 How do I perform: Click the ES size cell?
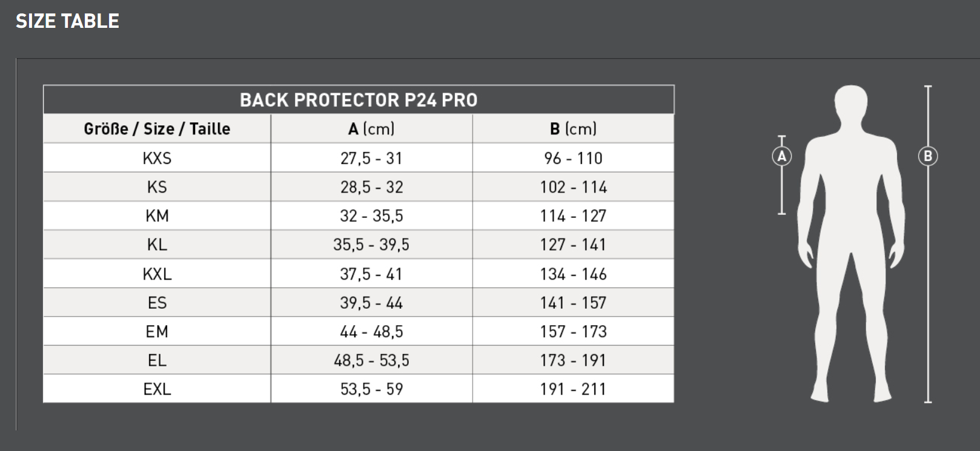point(157,303)
